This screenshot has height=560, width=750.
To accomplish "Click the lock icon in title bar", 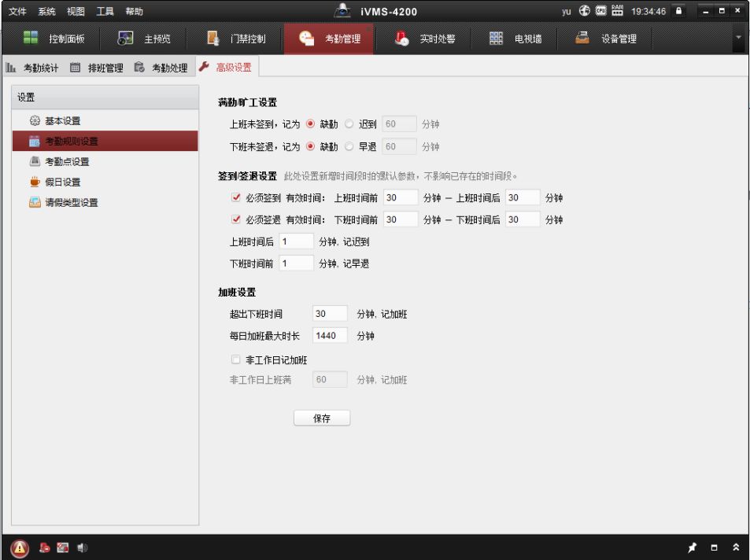I will point(677,11).
